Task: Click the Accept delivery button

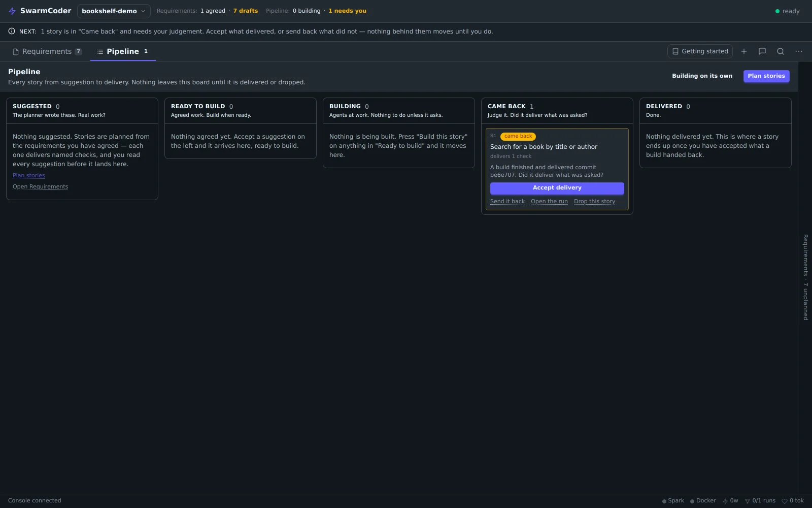Action: pyautogui.click(x=557, y=188)
